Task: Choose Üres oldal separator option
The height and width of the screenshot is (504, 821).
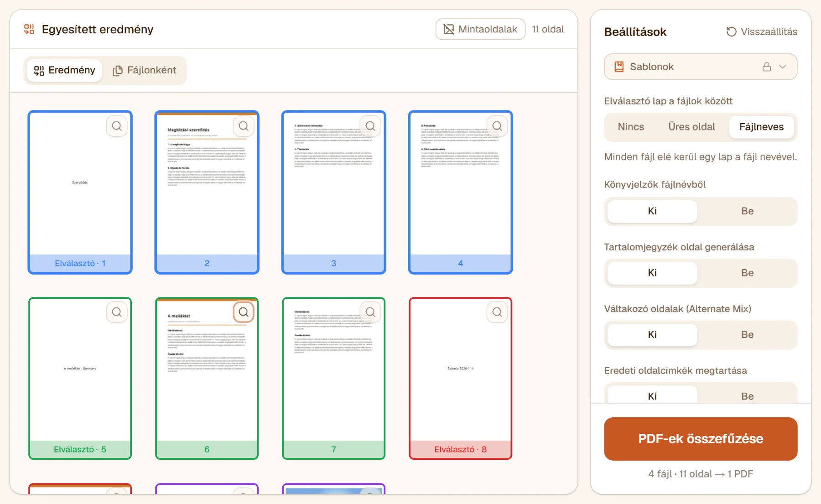Action: click(691, 127)
